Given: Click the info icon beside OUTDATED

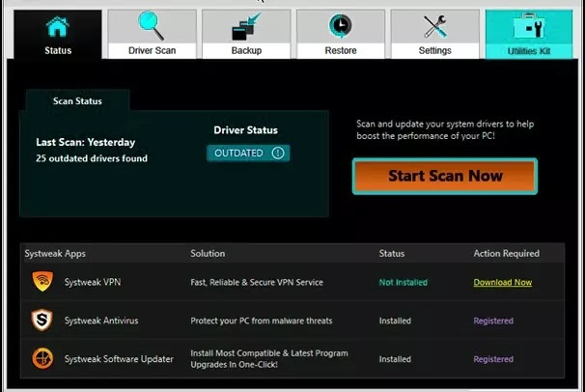Looking at the screenshot, I should coord(278,153).
